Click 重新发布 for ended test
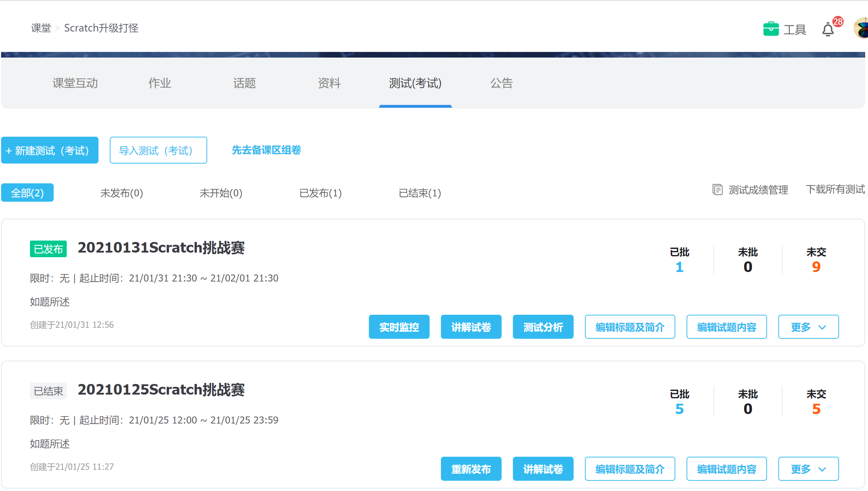This screenshot has height=491, width=868. 471,469
